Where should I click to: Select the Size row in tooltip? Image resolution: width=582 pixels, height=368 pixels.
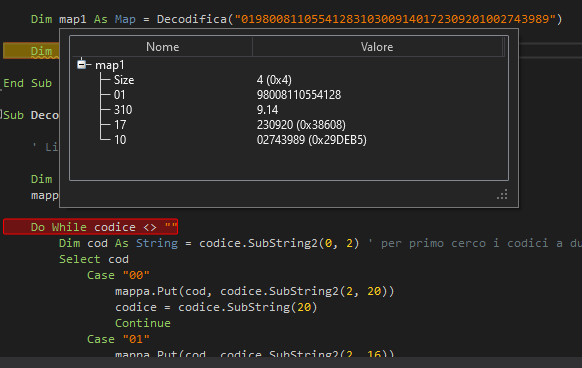pos(288,80)
